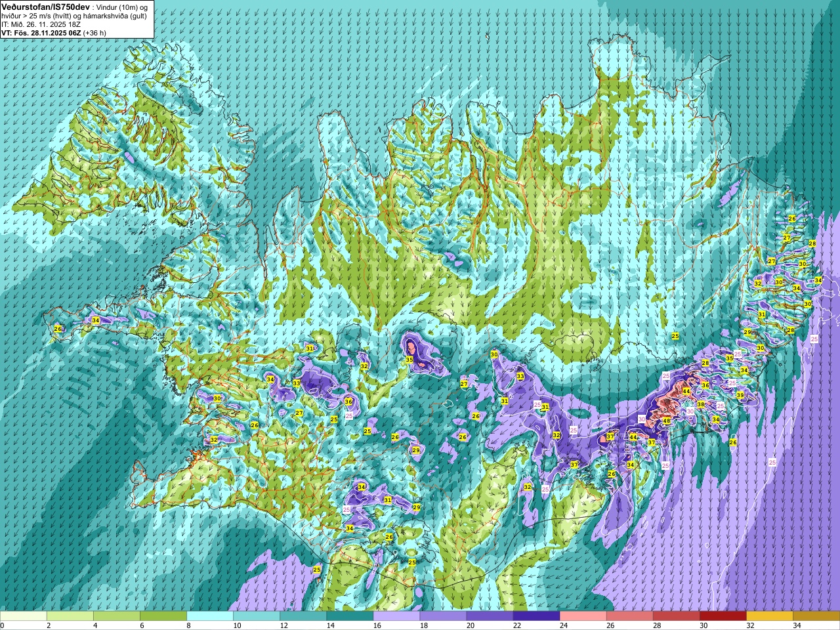Click the 0–2 m/s pale yellow legend swatch
The image size is (840, 630).
[x=24, y=616]
